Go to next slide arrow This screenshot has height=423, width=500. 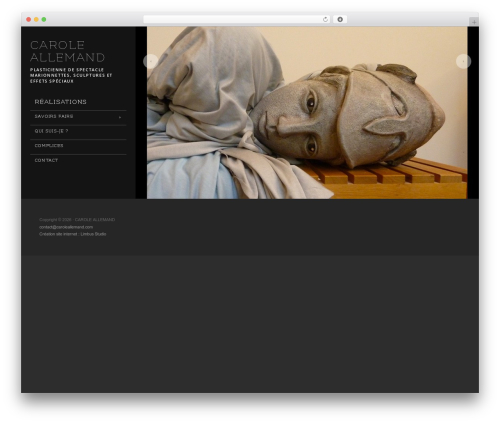tap(463, 61)
